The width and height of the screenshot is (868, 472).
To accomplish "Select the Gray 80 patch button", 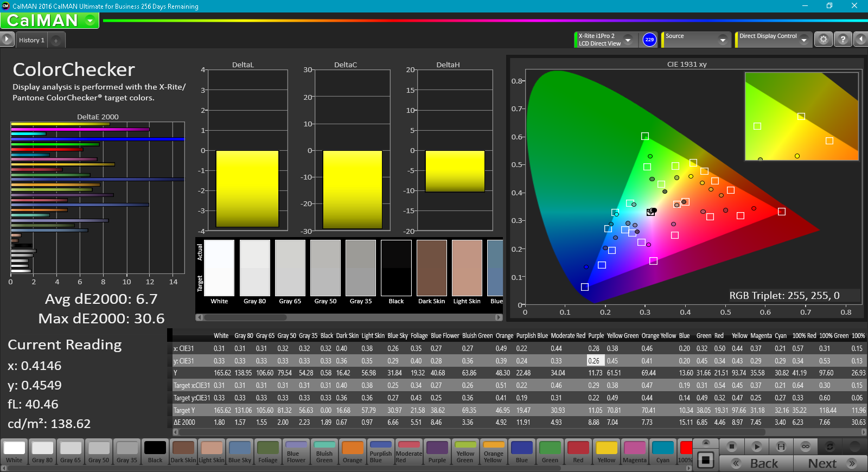I will tap(42, 452).
